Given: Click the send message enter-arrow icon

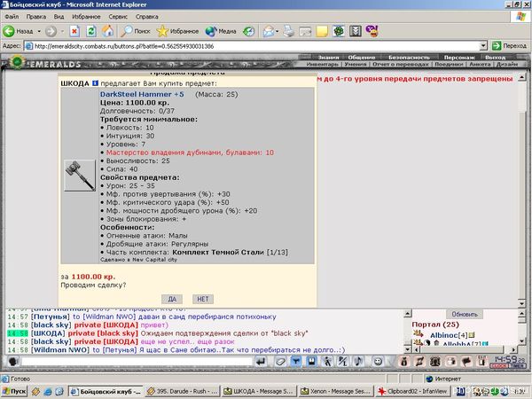Looking at the screenshot, I should 261,362.
